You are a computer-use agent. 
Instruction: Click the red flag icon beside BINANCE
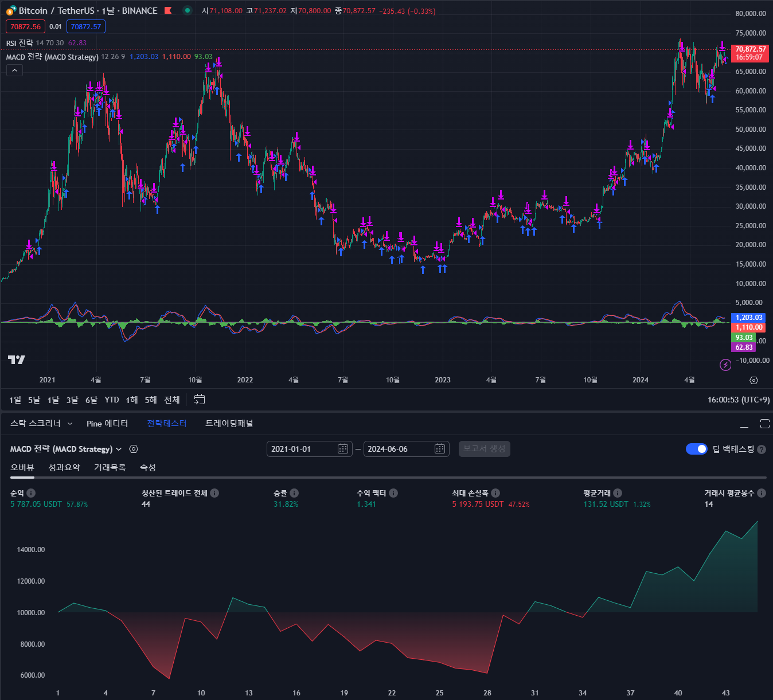168,10
